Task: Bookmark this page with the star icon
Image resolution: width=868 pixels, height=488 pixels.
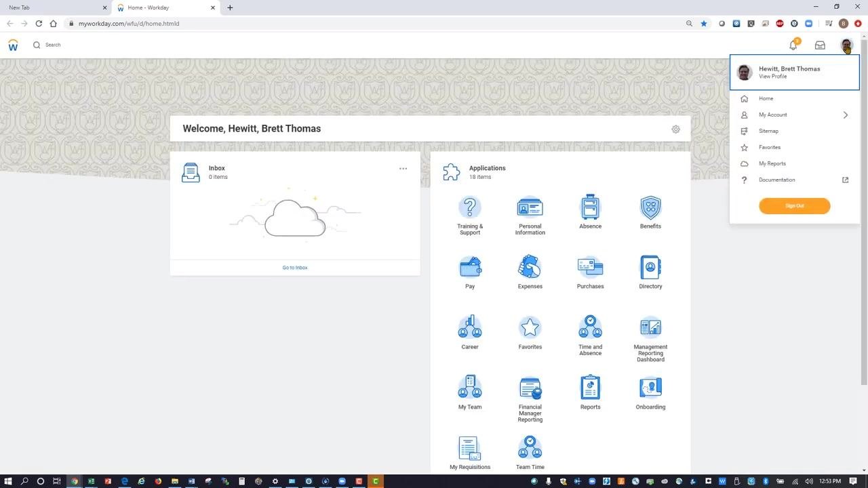Action: click(x=704, y=24)
